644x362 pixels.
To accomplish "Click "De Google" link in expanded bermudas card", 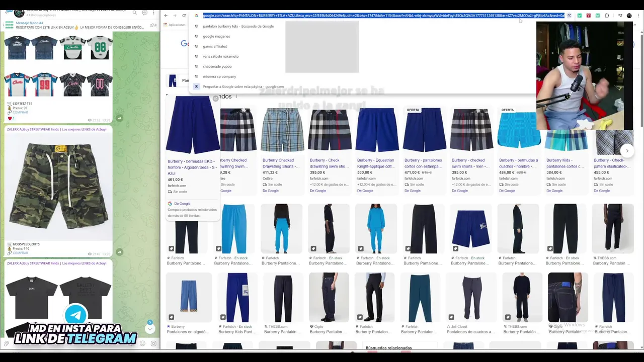I will [182, 204].
